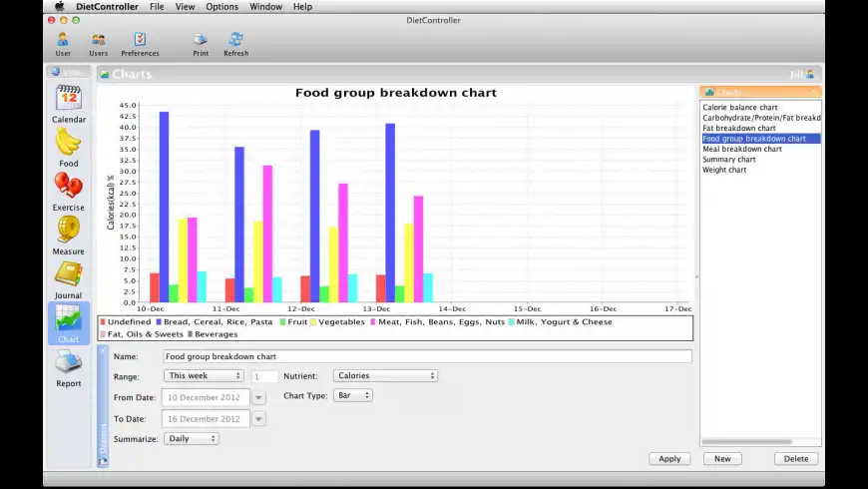
Task: Open the Summarize Daily dropdown
Action: coord(192,438)
